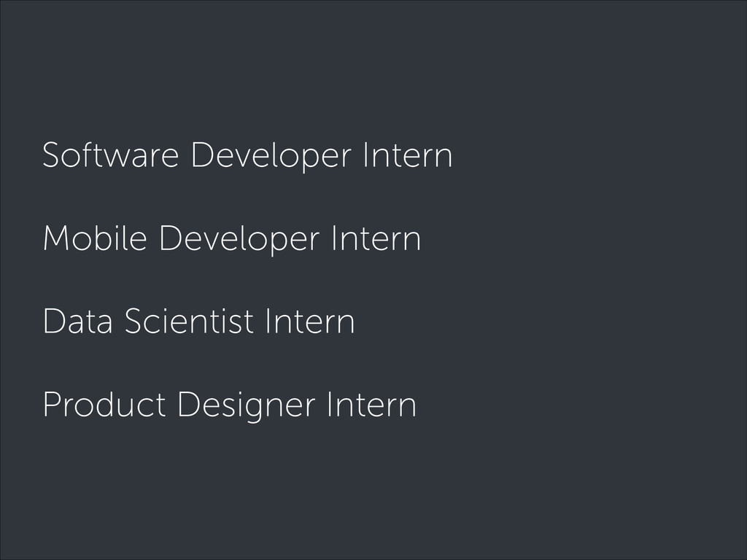Screen dimensions: 747x560
Task: Click "Developer" in the Software line
Action: coord(271,157)
